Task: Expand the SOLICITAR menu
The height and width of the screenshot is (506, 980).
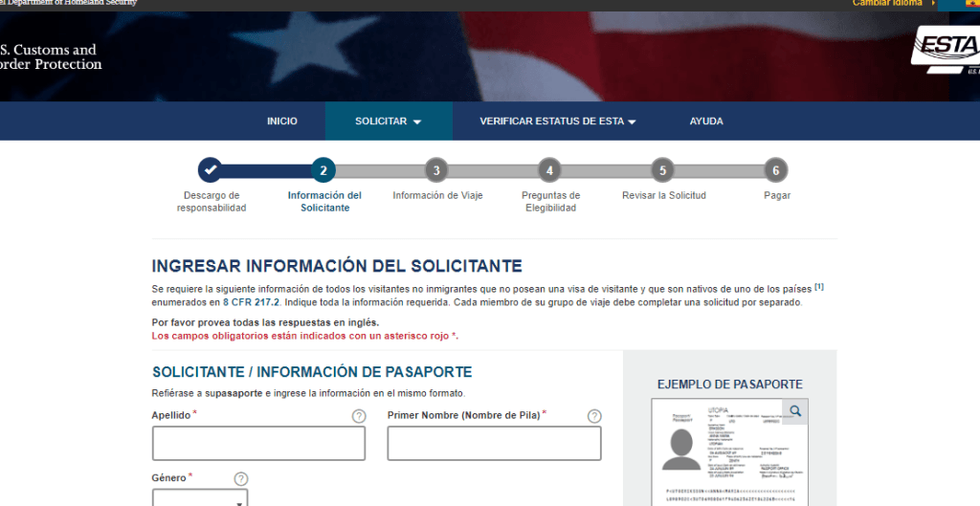Action: (388, 121)
